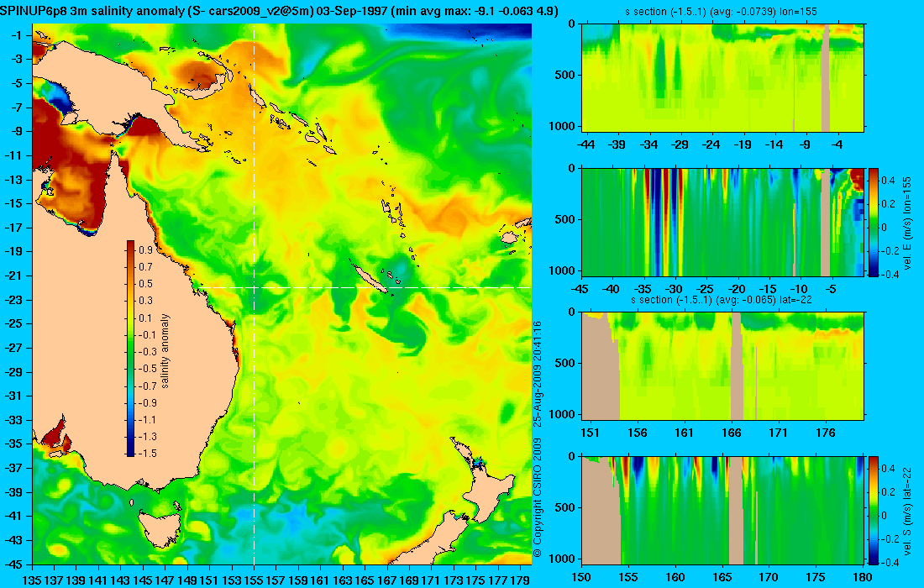This screenshot has width=924, height=588.
Task: Click the '-21' latitude tick on the main map axis
Action: (x=15, y=276)
